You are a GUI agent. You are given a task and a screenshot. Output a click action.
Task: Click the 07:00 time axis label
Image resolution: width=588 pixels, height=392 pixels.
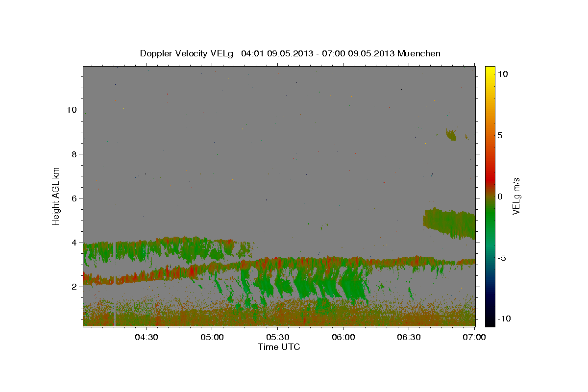point(474,337)
